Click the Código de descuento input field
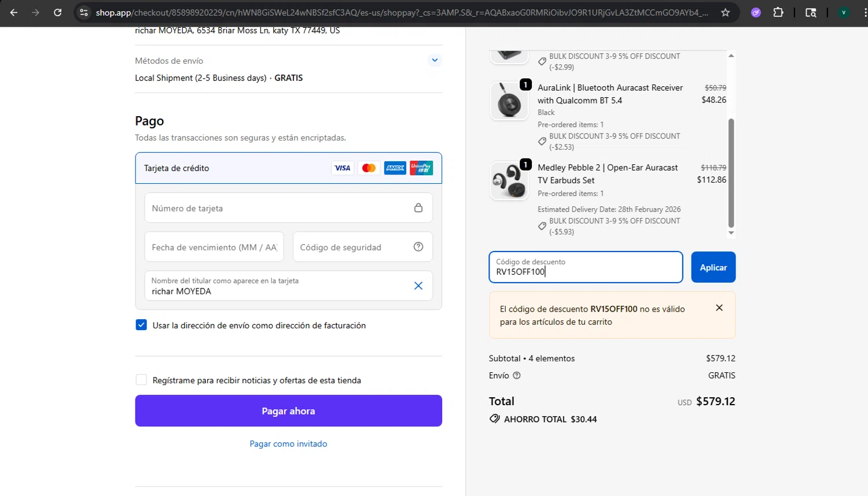Image resolution: width=868 pixels, height=496 pixels. (586, 267)
